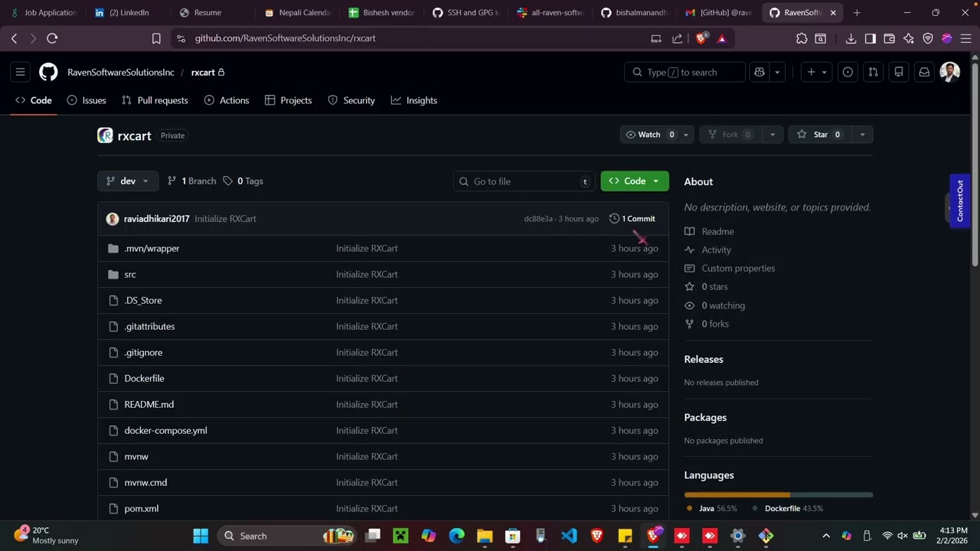Focus the Type / to search box
980x551 pixels.
pos(685,72)
